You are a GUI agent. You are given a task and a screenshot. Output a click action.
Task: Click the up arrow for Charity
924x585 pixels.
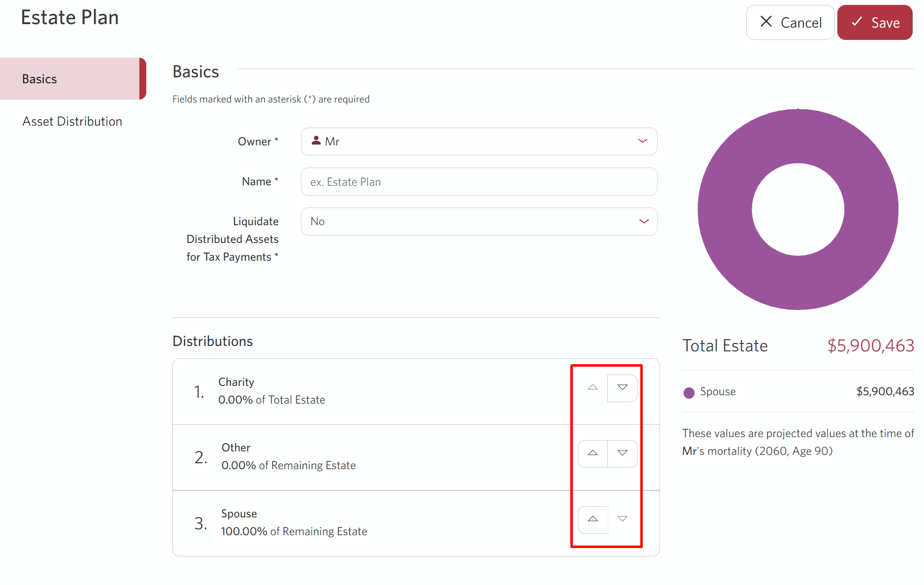click(593, 388)
